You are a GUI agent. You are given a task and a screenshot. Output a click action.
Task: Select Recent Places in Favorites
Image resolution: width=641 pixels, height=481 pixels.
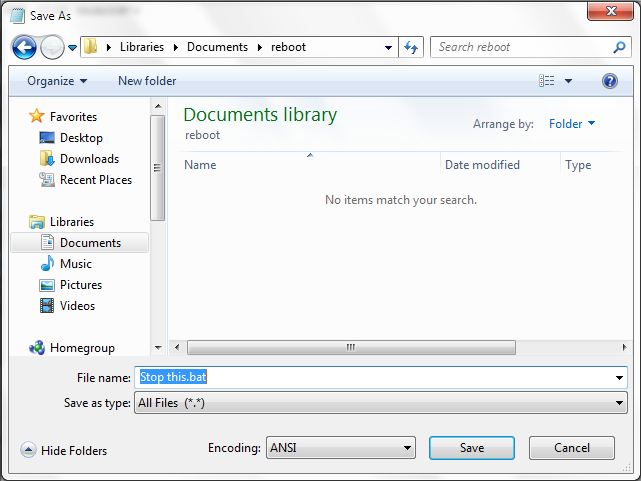point(96,180)
